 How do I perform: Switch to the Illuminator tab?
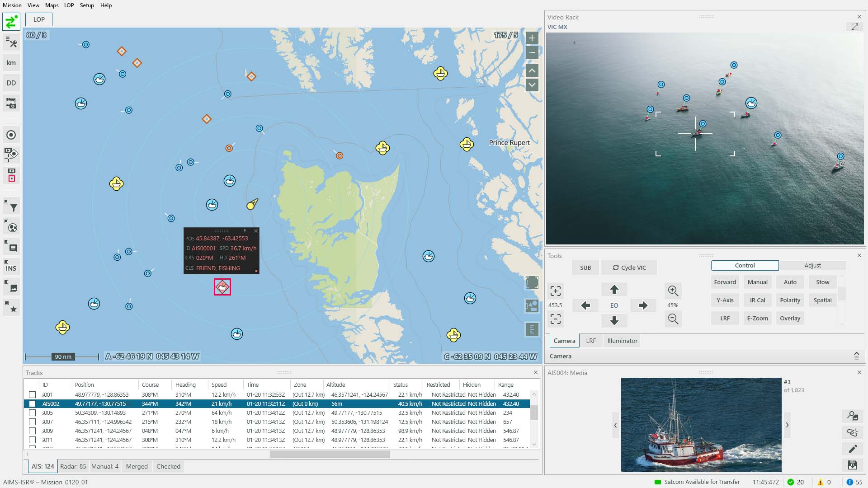tap(622, 341)
